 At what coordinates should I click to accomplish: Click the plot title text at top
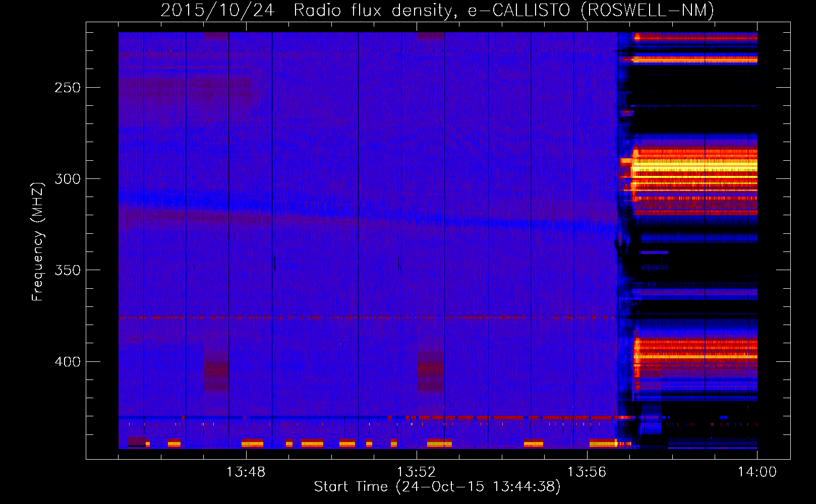(437, 10)
